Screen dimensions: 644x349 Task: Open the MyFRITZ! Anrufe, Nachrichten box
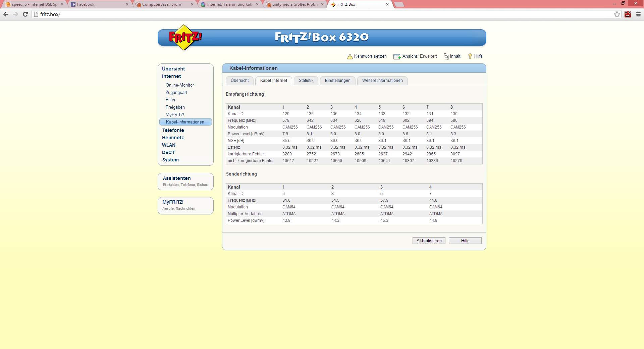[x=185, y=205]
